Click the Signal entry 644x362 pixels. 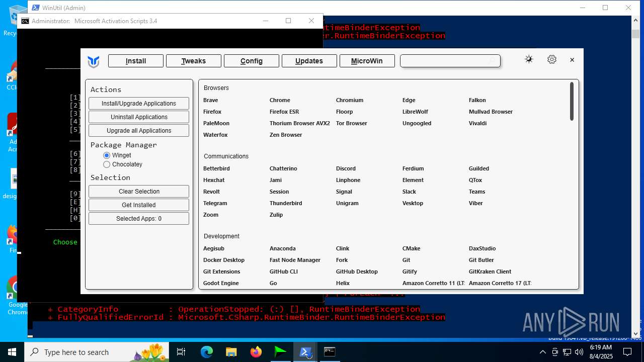(x=344, y=192)
